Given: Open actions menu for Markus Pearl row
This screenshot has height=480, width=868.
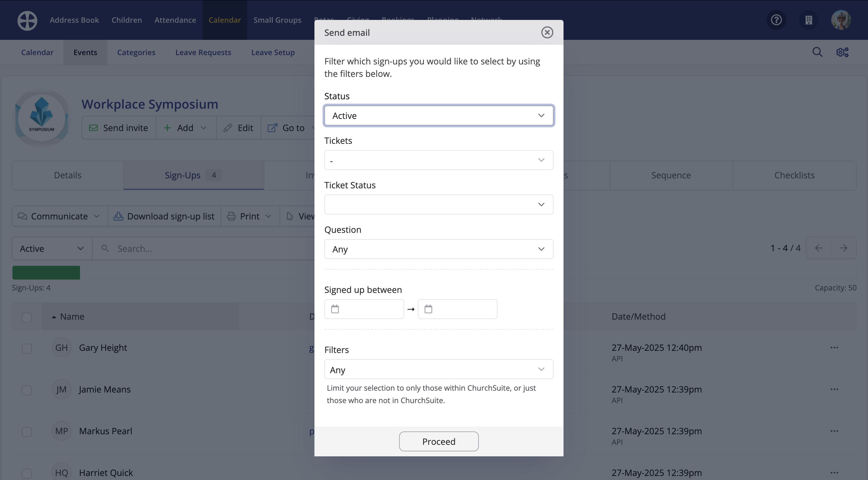Looking at the screenshot, I should [834, 431].
